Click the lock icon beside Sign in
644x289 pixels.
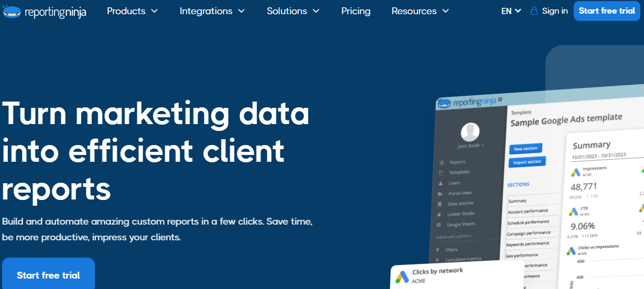534,11
